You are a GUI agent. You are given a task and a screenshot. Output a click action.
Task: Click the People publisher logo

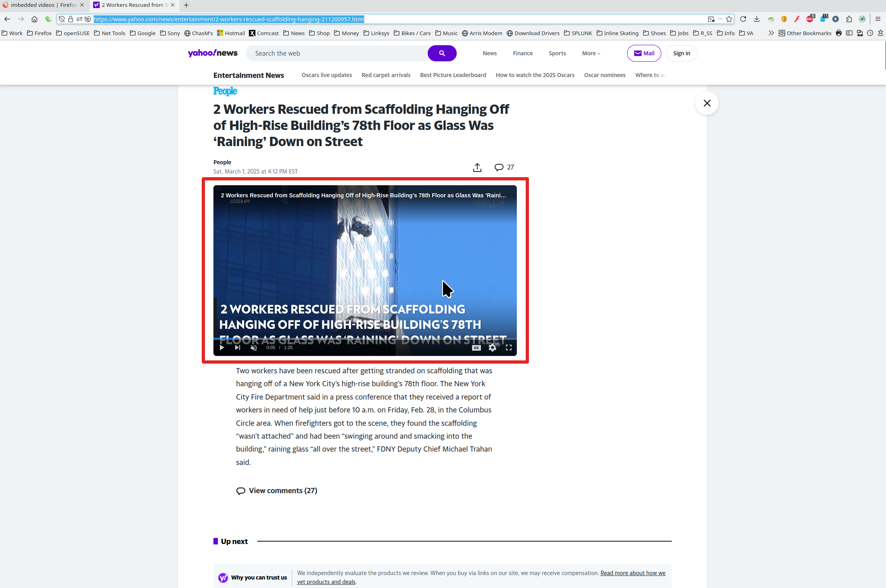pyautogui.click(x=225, y=91)
